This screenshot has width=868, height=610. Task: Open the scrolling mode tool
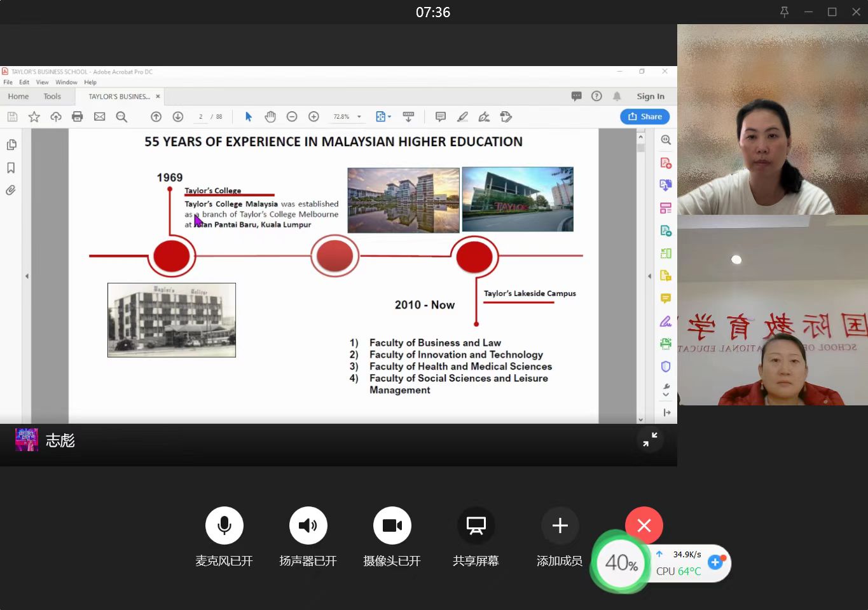[408, 117]
